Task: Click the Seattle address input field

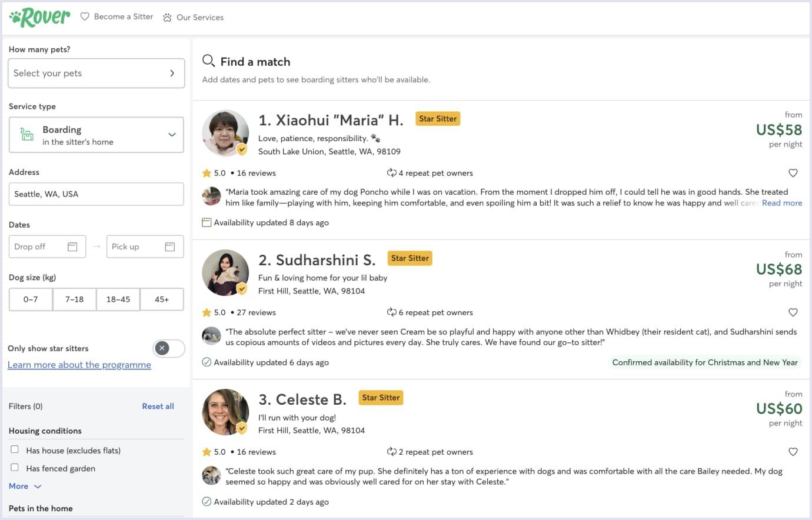Action: 96,194
